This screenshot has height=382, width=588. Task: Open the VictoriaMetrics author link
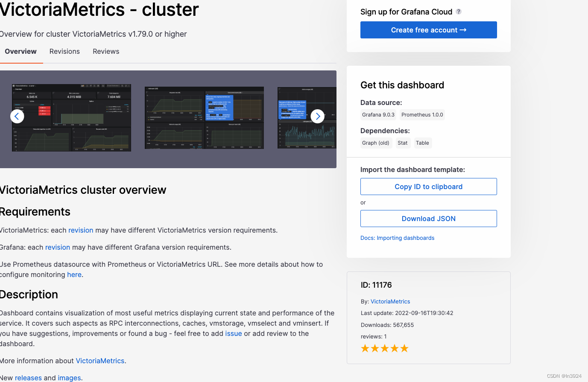tap(390, 301)
